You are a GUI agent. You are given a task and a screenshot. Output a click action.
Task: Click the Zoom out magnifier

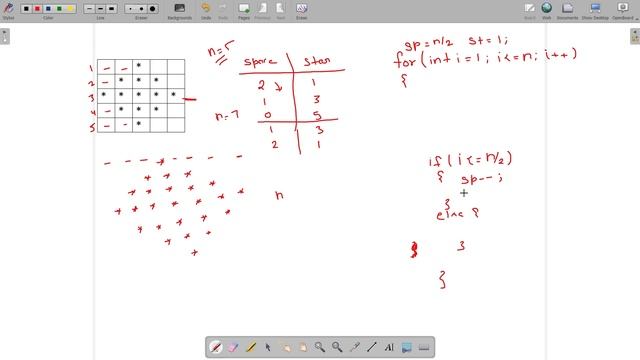click(x=337, y=347)
